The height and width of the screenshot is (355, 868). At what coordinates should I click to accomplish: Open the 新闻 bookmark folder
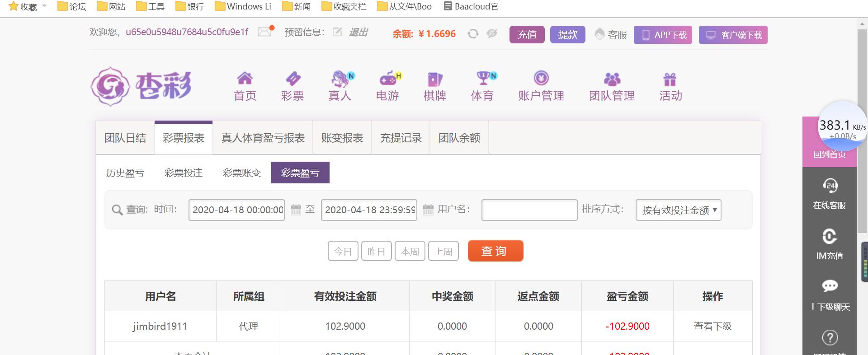297,7
